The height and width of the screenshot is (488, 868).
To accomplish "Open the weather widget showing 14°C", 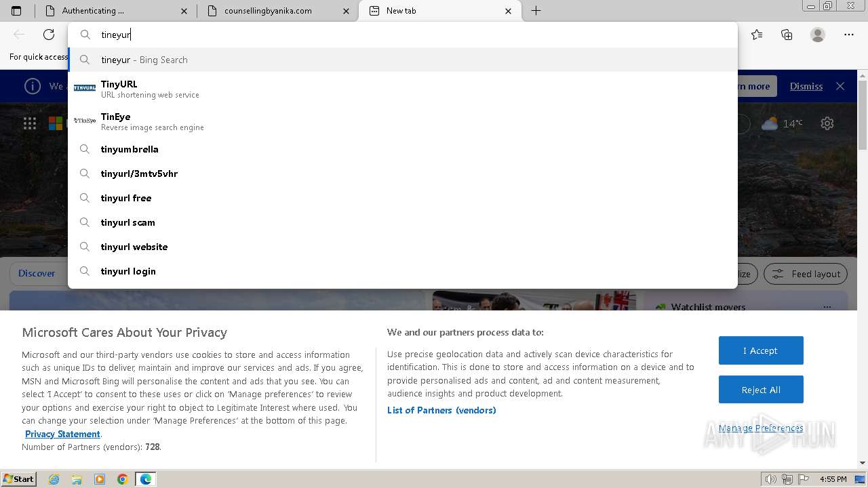I will pos(782,123).
